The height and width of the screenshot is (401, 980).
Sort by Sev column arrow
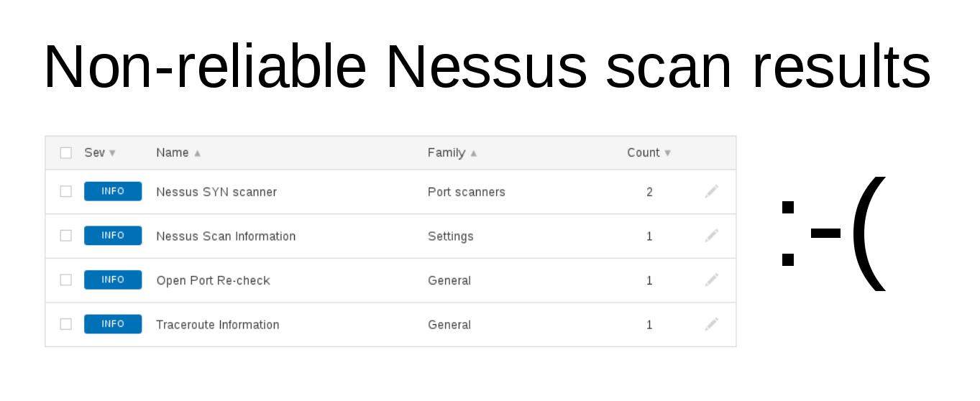(x=112, y=153)
